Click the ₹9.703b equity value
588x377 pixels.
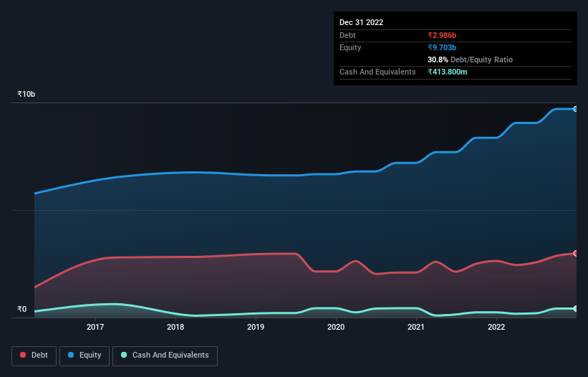point(442,47)
